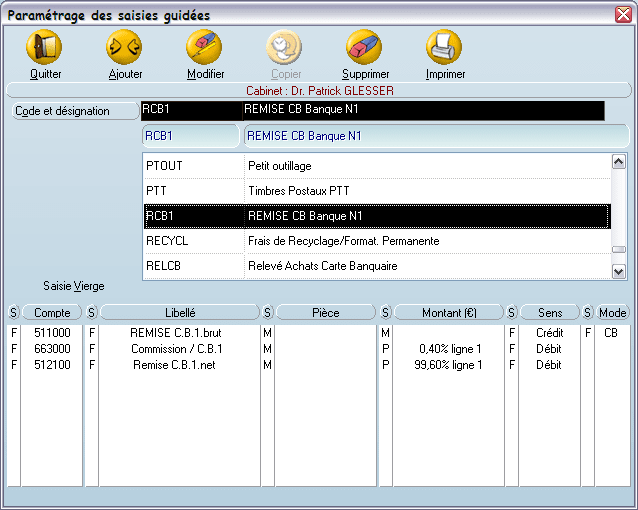Click the Quitter door icon

44,47
